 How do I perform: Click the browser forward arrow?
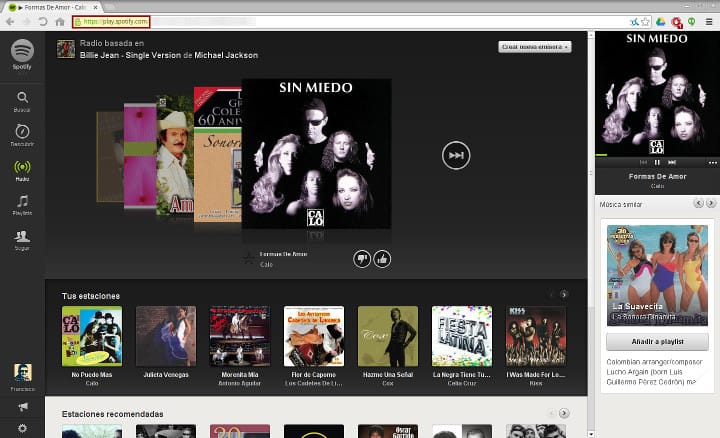coord(27,22)
